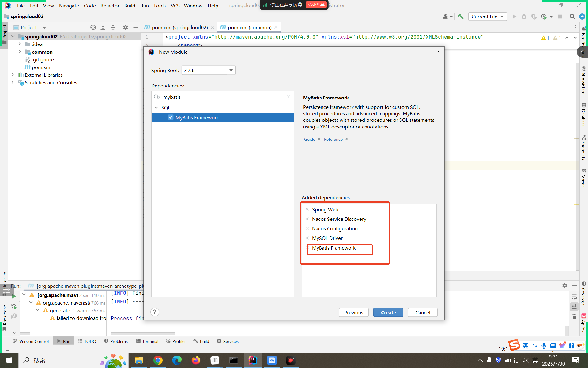The image size is (588, 368).
Task: Click the Previous button
Action: click(x=353, y=312)
